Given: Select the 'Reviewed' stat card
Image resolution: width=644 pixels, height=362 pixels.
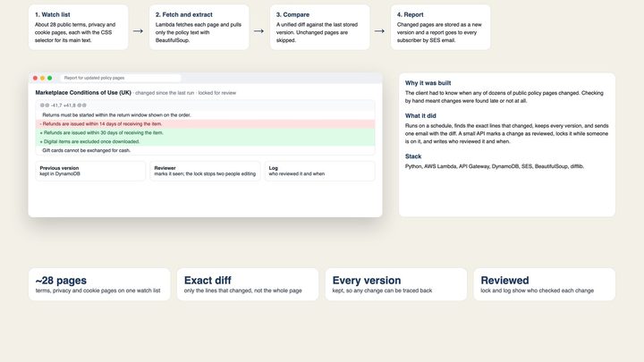Looking at the screenshot, I should click(544, 284).
